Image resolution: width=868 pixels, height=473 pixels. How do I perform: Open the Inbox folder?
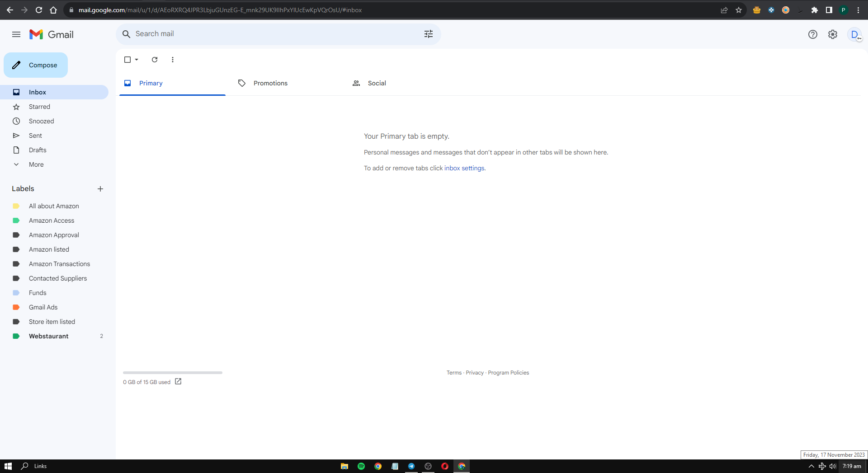(x=54, y=92)
